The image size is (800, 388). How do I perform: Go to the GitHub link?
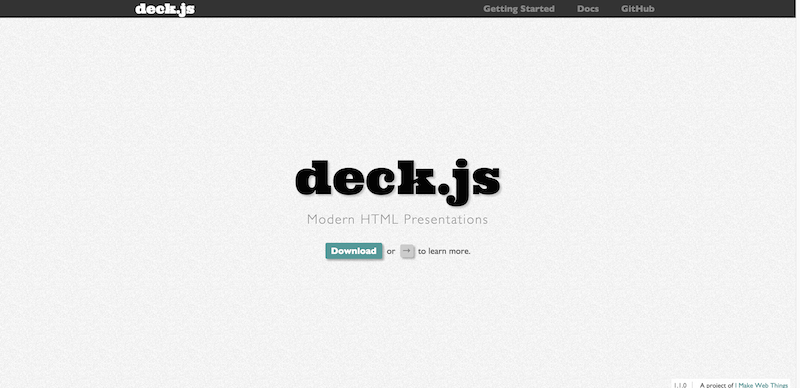638,9
